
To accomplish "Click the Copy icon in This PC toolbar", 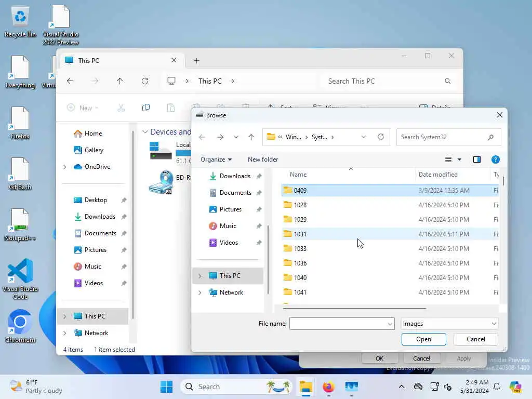I will click(x=146, y=108).
